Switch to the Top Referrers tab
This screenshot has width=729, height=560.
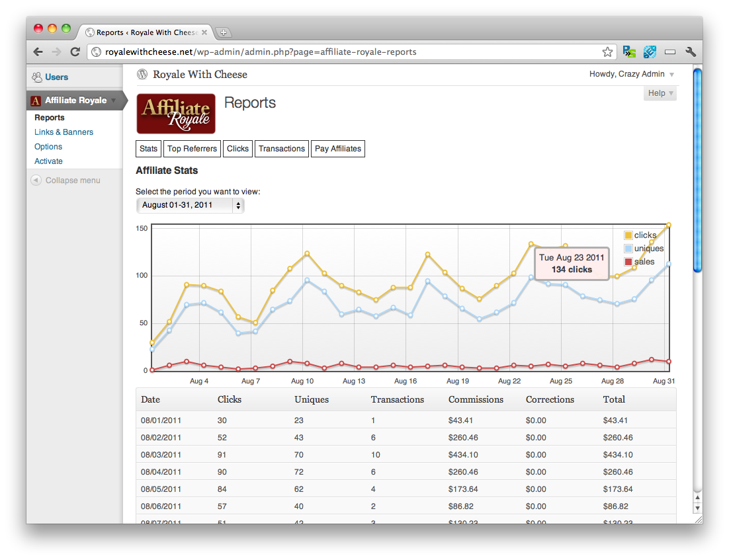pos(192,148)
